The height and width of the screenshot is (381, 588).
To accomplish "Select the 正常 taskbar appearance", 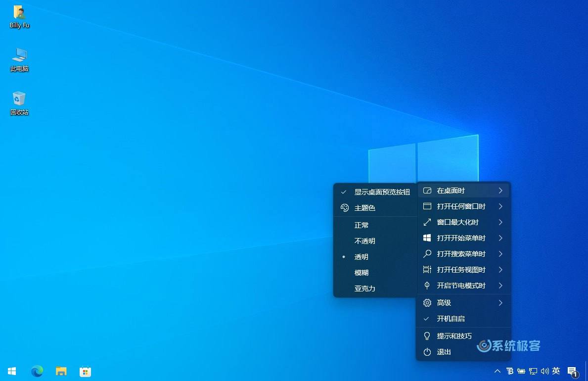I will coord(375,225).
